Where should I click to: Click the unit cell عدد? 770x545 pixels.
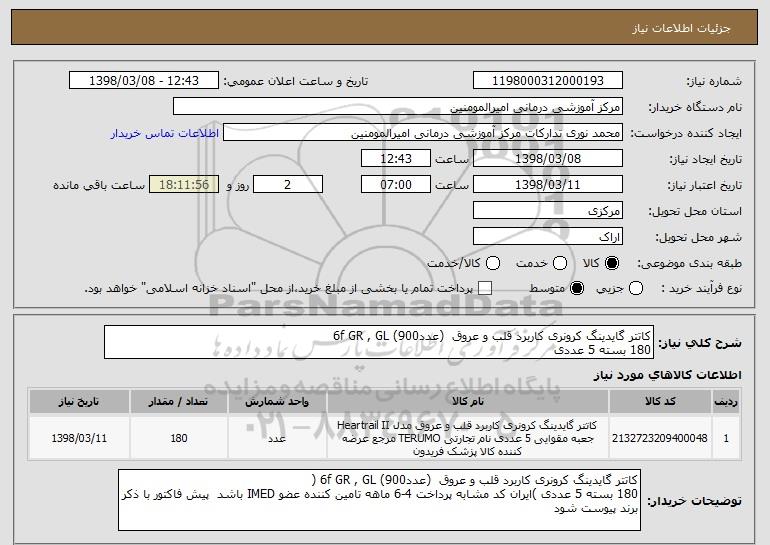click(277, 438)
